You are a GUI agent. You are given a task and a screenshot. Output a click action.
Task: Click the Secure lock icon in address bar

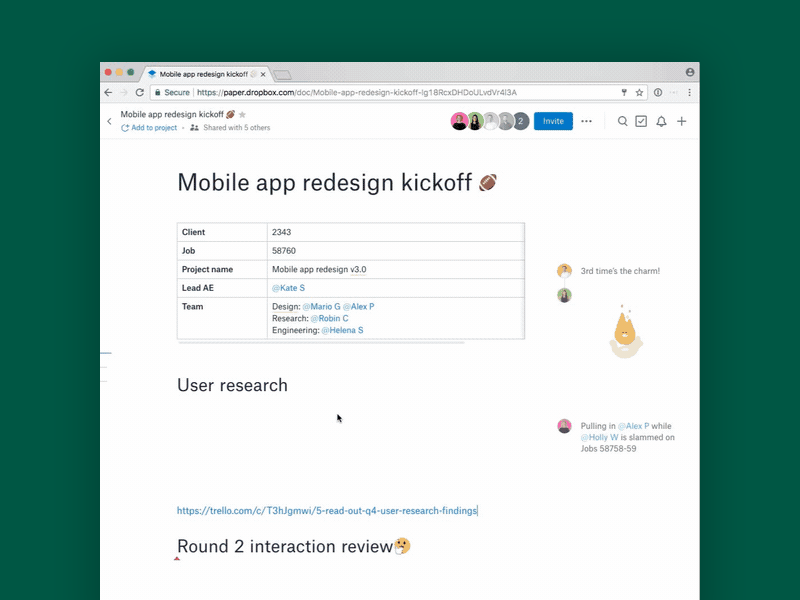point(158,91)
